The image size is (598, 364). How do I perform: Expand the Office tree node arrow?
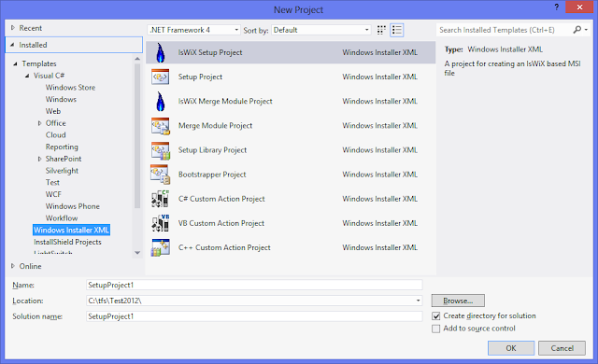(39, 123)
